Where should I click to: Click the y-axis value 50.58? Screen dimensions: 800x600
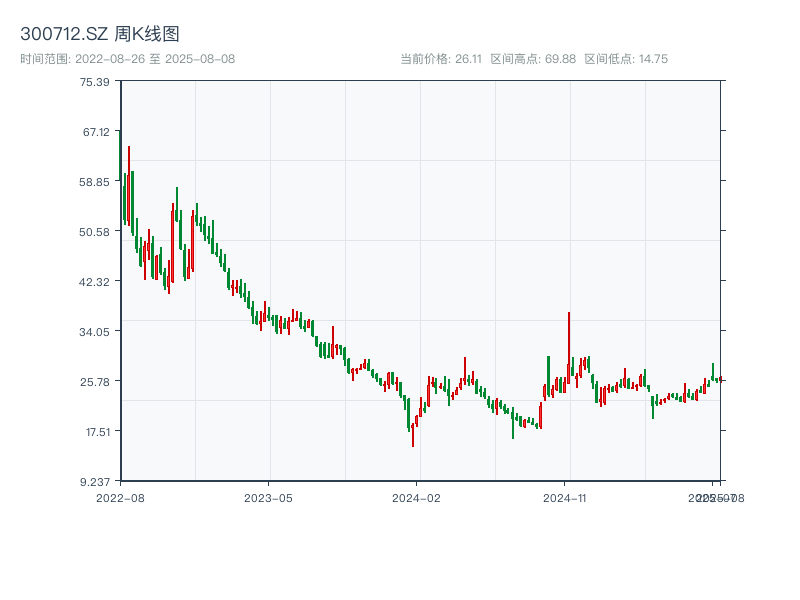(x=94, y=232)
